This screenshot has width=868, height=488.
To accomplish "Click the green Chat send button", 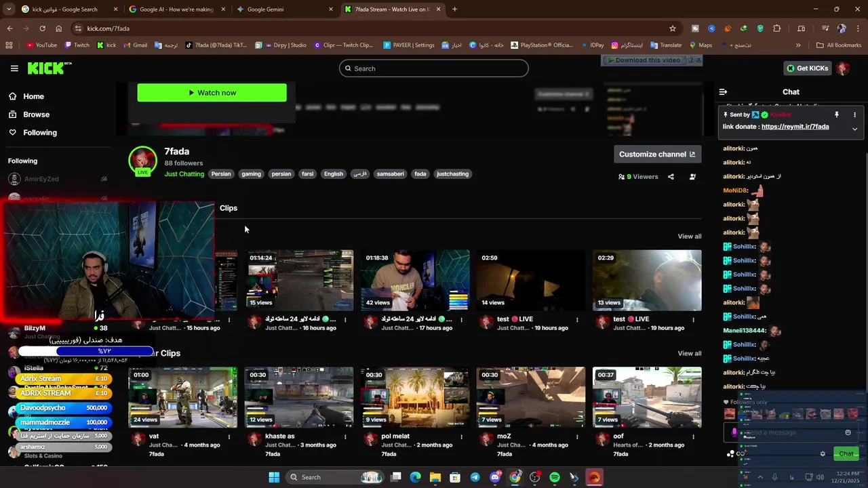I will tap(846, 454).
